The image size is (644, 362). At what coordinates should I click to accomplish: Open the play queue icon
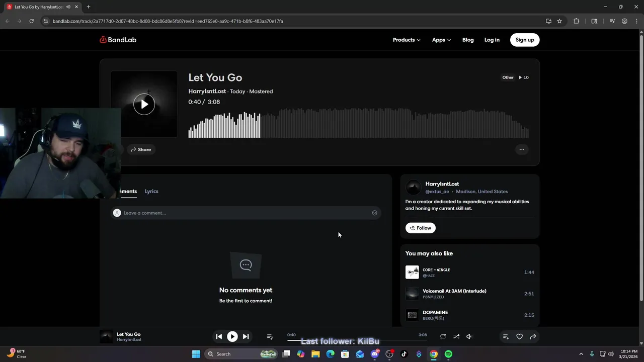(270, 336)
